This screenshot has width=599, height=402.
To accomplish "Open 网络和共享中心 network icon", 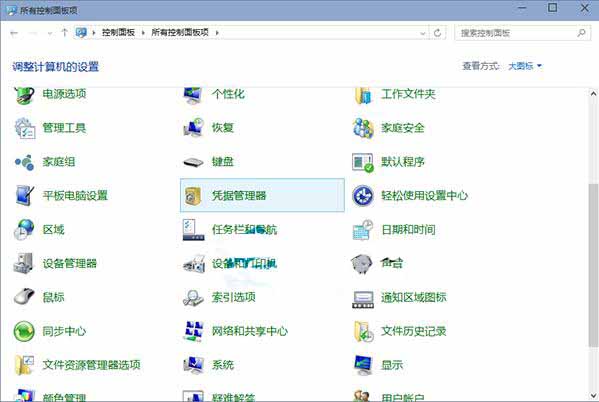I will 193,331.
